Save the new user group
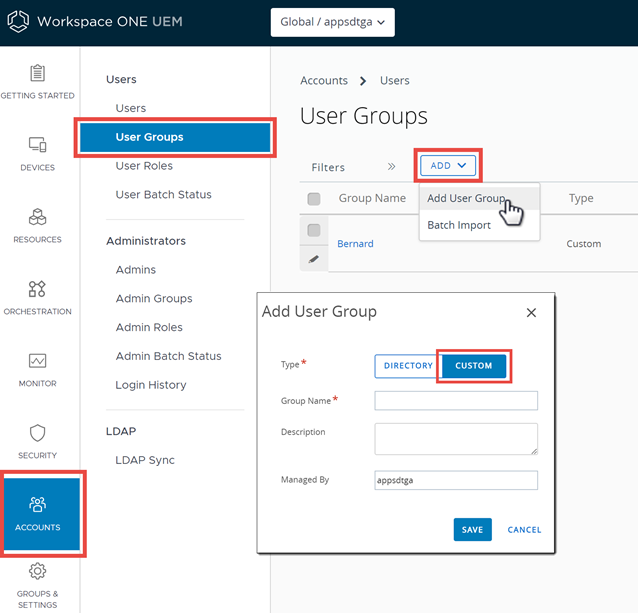Screen dimensions: 638x613 (472, 530)
